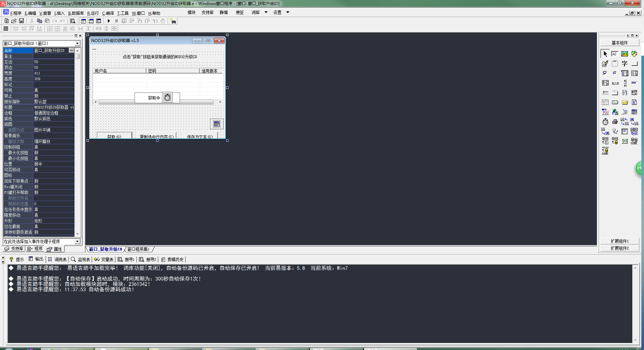This screenshot has width=644, height=350.
Task: Select the Timer (stopwatch) component in palette
Action: click(605, 122)
